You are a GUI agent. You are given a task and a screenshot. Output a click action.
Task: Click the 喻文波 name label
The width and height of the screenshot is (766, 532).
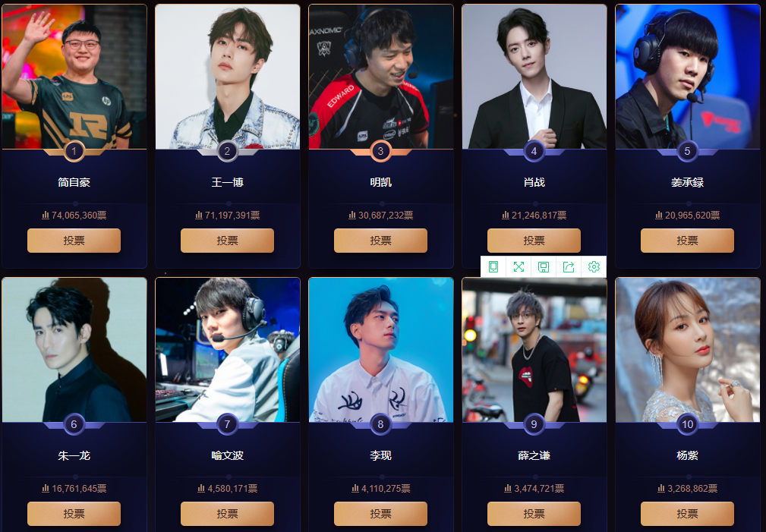tap(227, 455)
